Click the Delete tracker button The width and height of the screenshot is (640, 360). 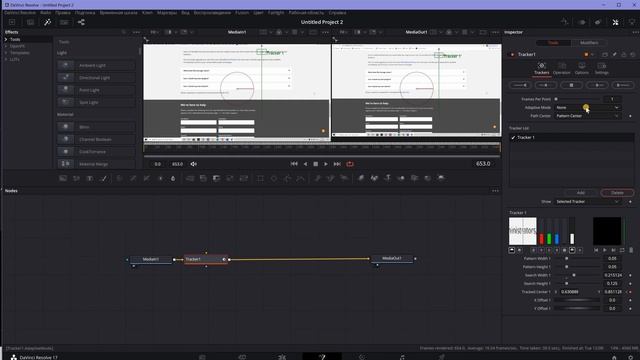[617, 193]
